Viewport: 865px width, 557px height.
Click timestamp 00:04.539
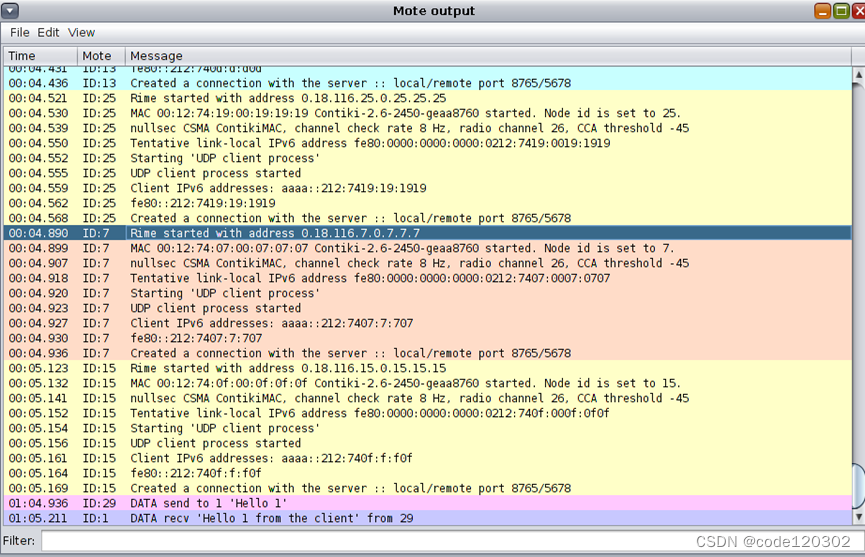[x=39, y=128]
